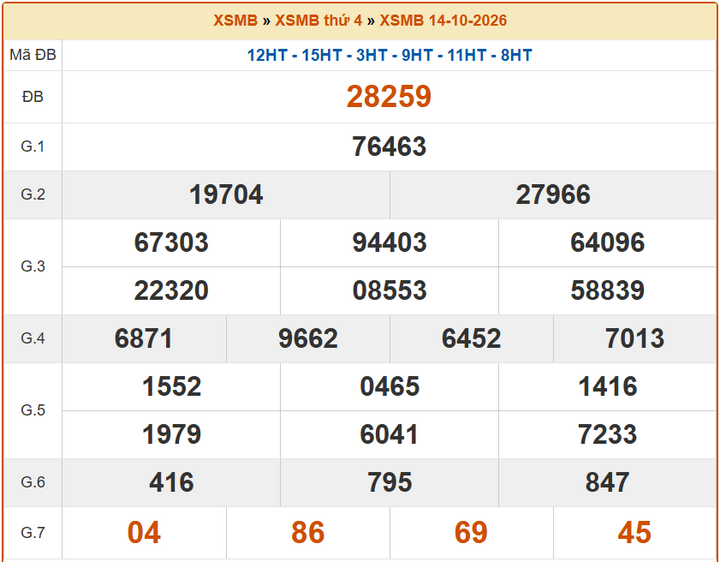The height and width of the screenshot is (562, 720).
Task: Click the G.7 row label
Action: pos(33,533)
